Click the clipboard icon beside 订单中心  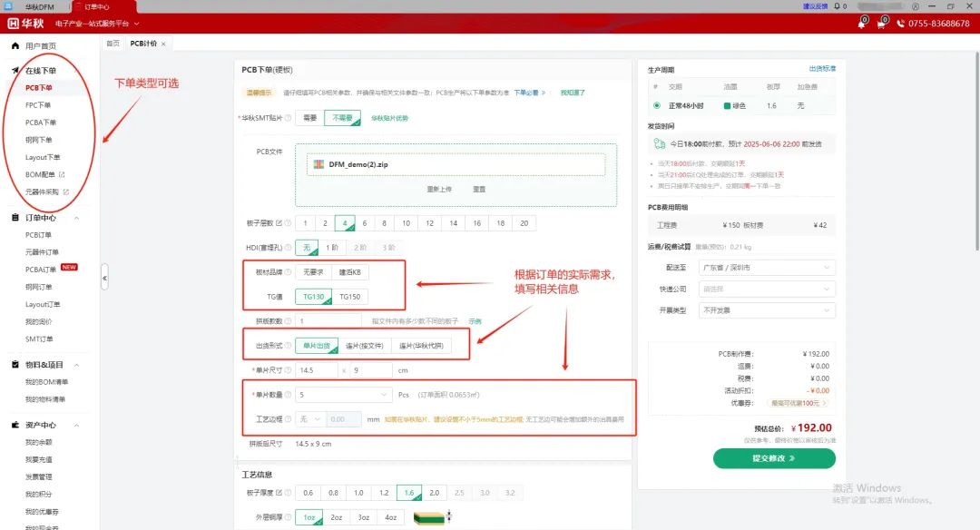tap(15, 218)
